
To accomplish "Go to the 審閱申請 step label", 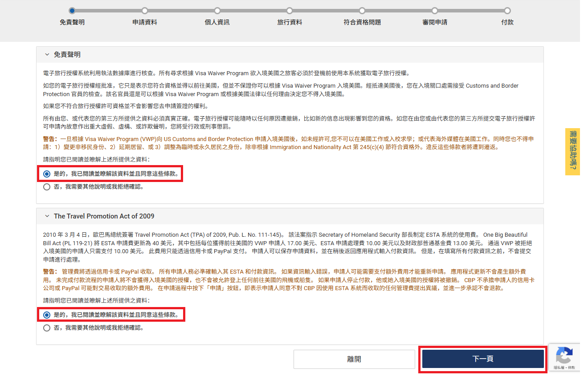I will 435,22.
